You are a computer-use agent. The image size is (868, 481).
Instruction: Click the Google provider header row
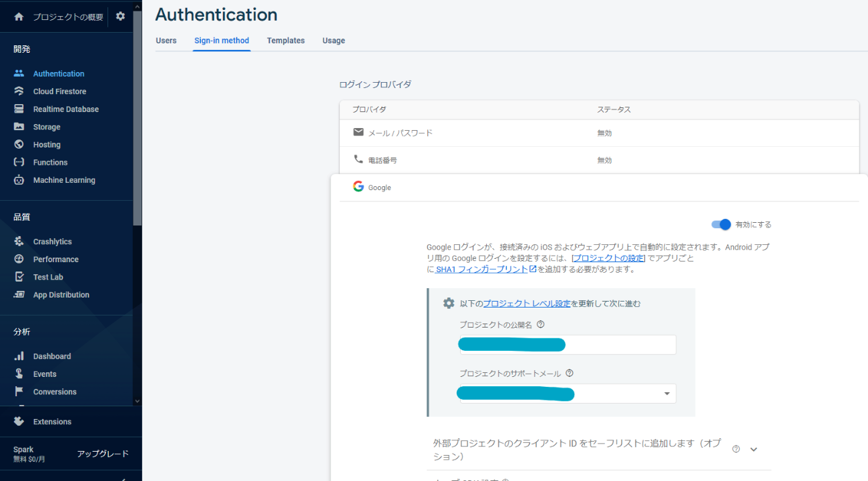click(x=599, y=187)
